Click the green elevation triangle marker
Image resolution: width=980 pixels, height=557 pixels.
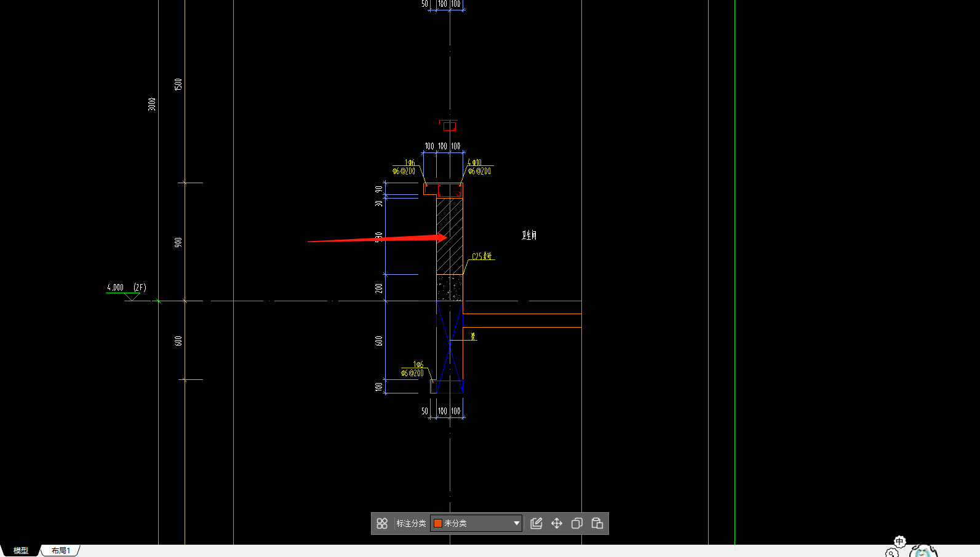pos(132,297)
